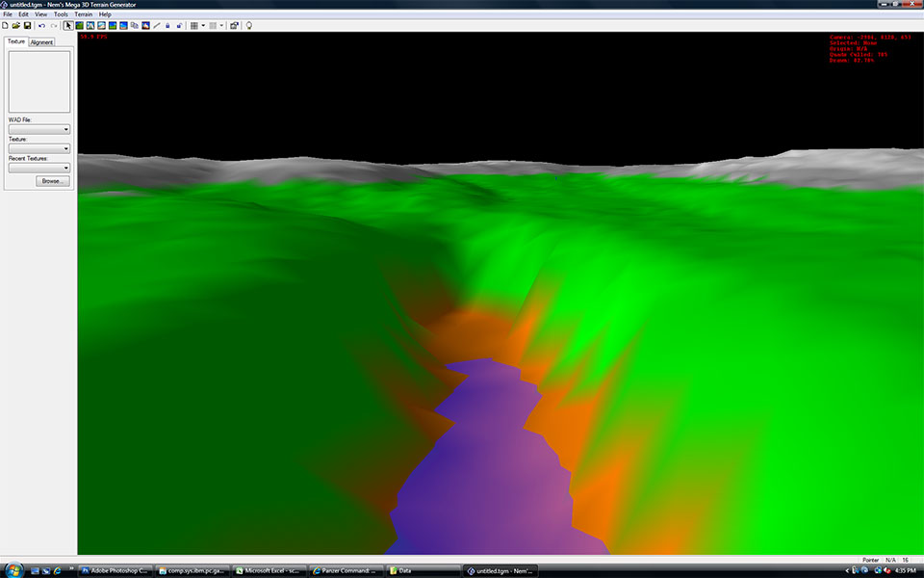924x578 pixels.
Task: Click the camera view toolbar icon
Action: click(x=234, y=25)
